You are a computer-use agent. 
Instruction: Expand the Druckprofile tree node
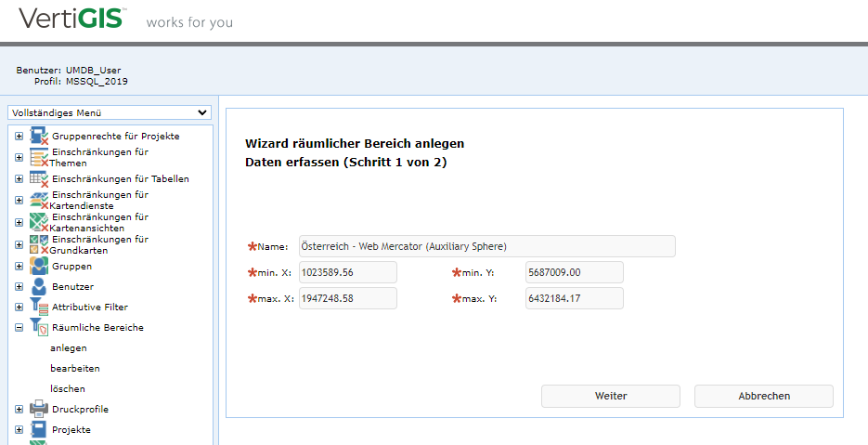click(19, 409)
